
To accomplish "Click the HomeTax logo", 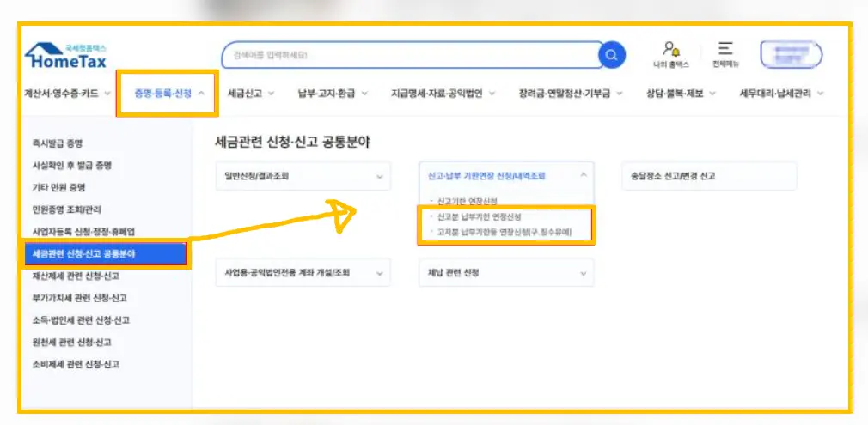I will pos(65,55).
